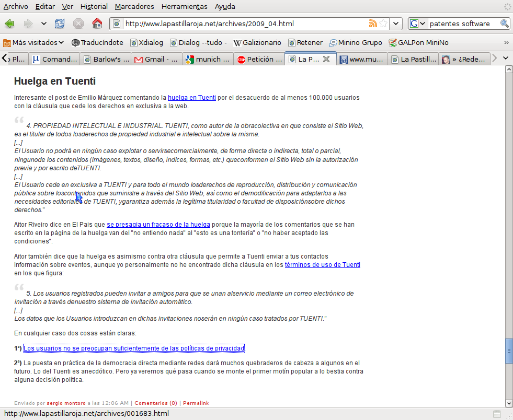Open the Minino Grupo bookmark
Viewport: 513px width, 420px height.
coord(356,42)
